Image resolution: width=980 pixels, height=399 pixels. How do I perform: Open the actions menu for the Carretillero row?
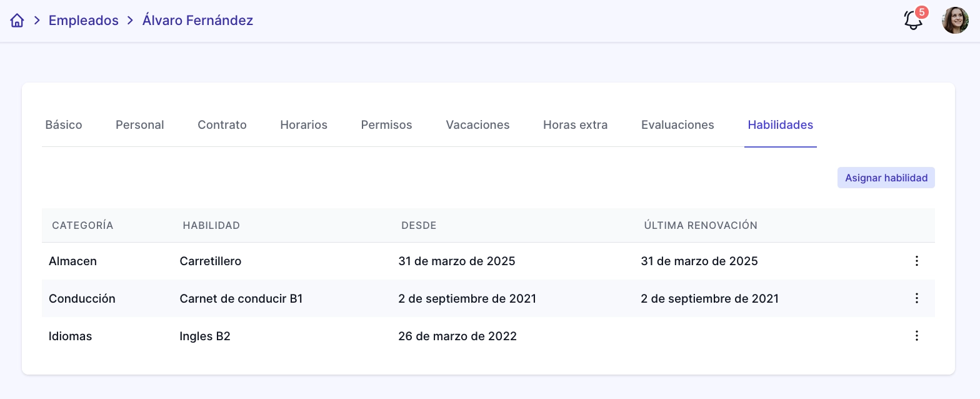[x=917, y=261]
